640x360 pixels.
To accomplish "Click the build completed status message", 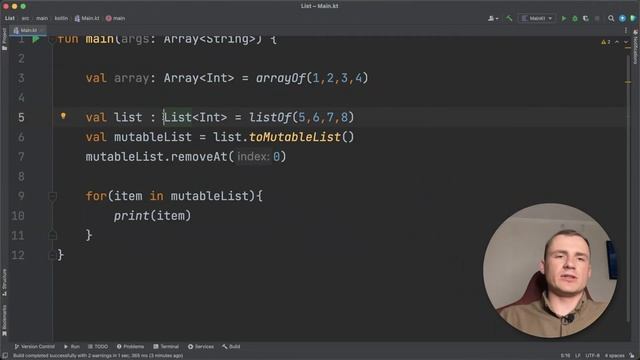I will 98,356.
